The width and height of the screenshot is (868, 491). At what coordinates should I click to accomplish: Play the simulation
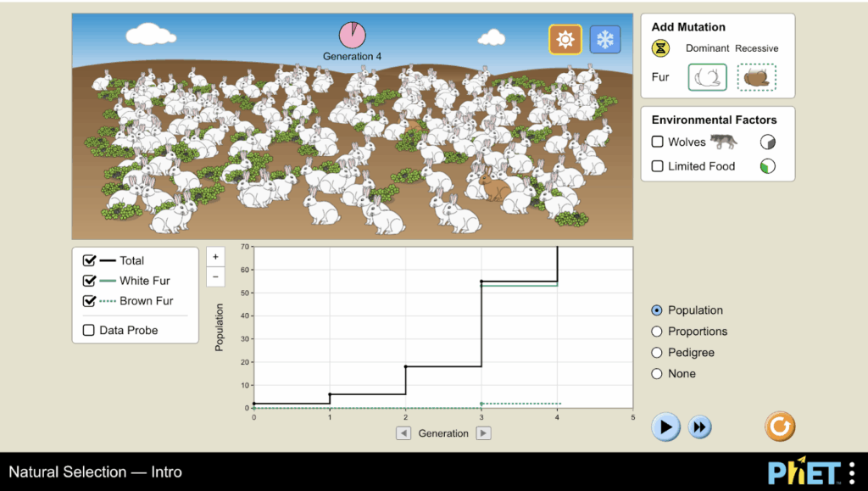coord(666,427)
